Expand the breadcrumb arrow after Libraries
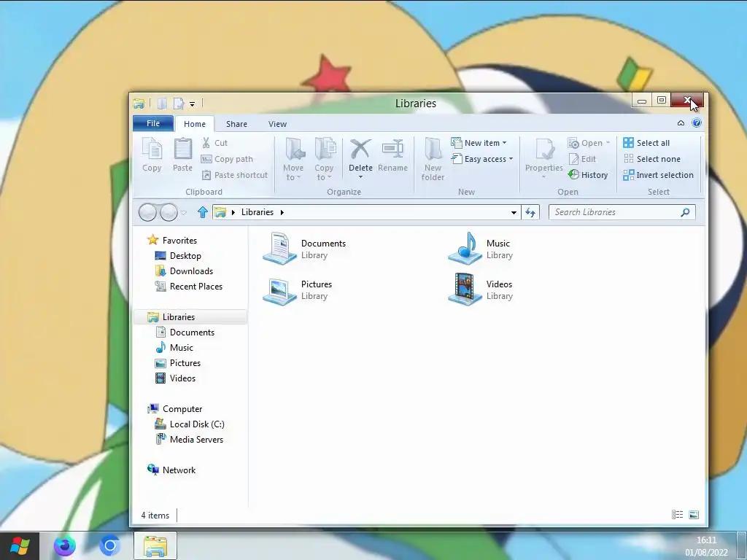 282,212
